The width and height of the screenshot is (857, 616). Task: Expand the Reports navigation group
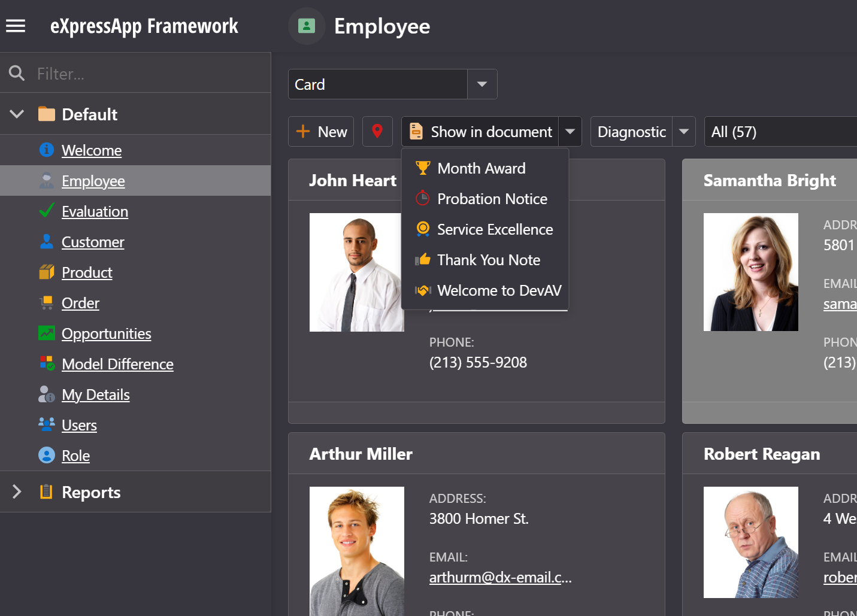[17, 491]
